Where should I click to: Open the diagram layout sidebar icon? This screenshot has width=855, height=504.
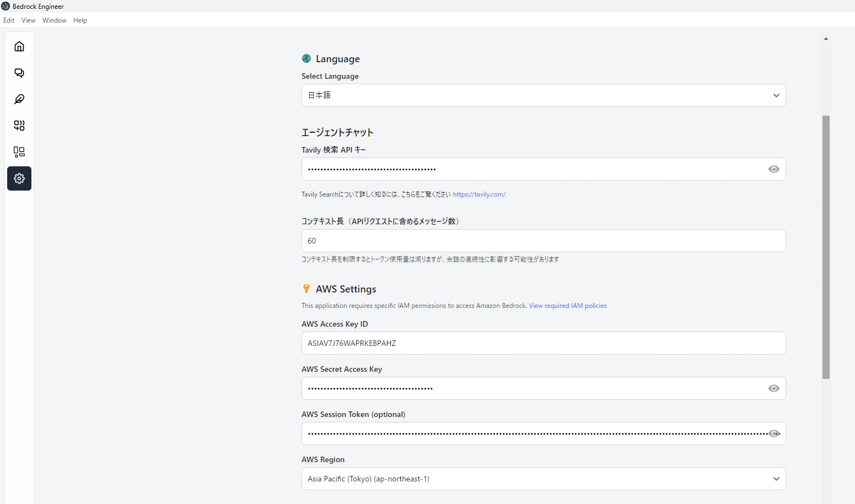pyautogui.click(x=19, y=152)
